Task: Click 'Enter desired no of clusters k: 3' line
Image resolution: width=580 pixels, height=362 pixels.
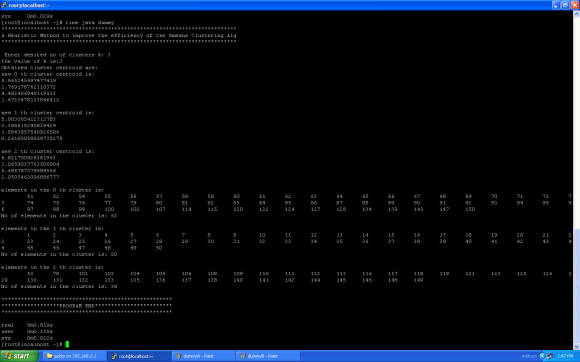Action: click(57, 55)
